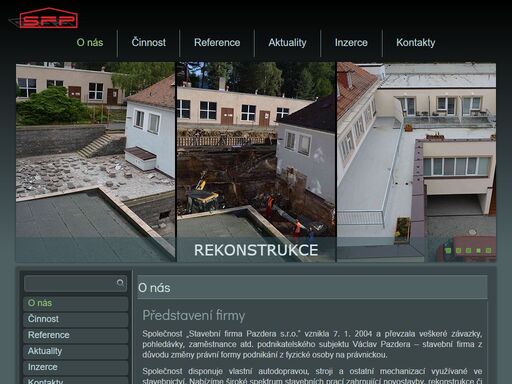This screenshot has height=384, width=512.
Task: Select the fourth slideshow indicator square
Action: point(478,250)
